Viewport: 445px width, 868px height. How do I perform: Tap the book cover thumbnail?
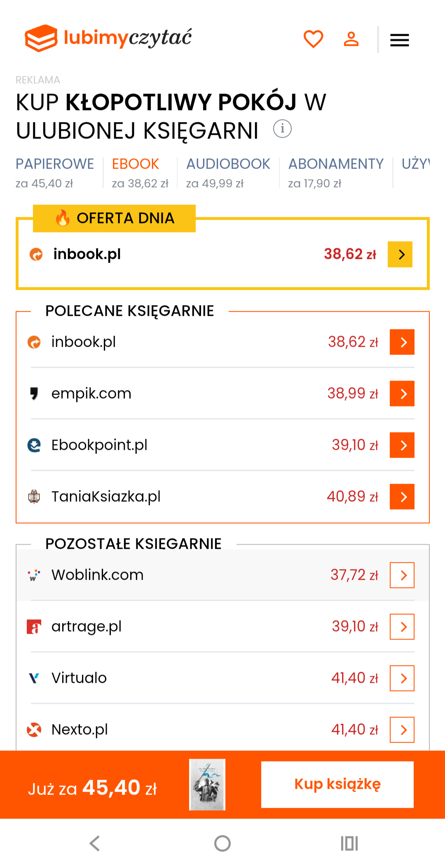(207, 784)
